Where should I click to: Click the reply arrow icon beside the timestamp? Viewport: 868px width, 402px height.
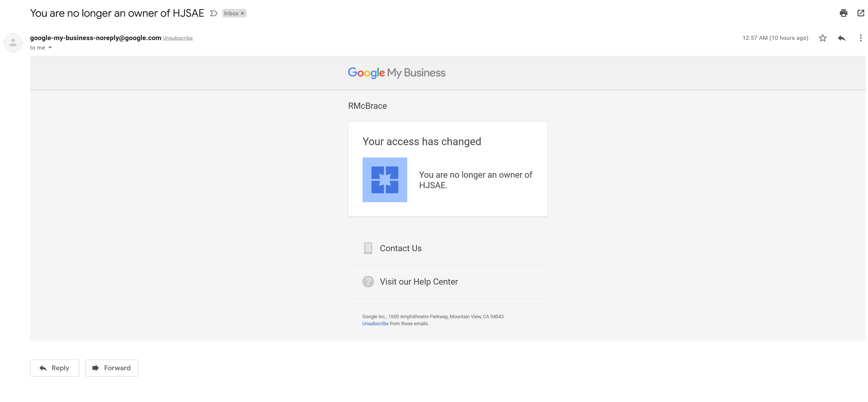(x=841, y=38)
